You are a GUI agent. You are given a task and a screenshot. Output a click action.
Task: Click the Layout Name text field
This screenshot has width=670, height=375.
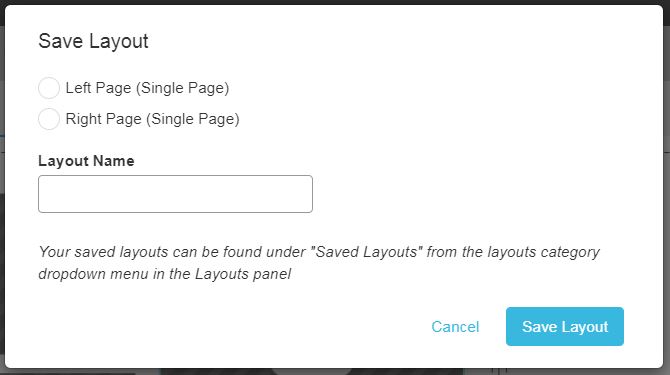coord(175,194)
